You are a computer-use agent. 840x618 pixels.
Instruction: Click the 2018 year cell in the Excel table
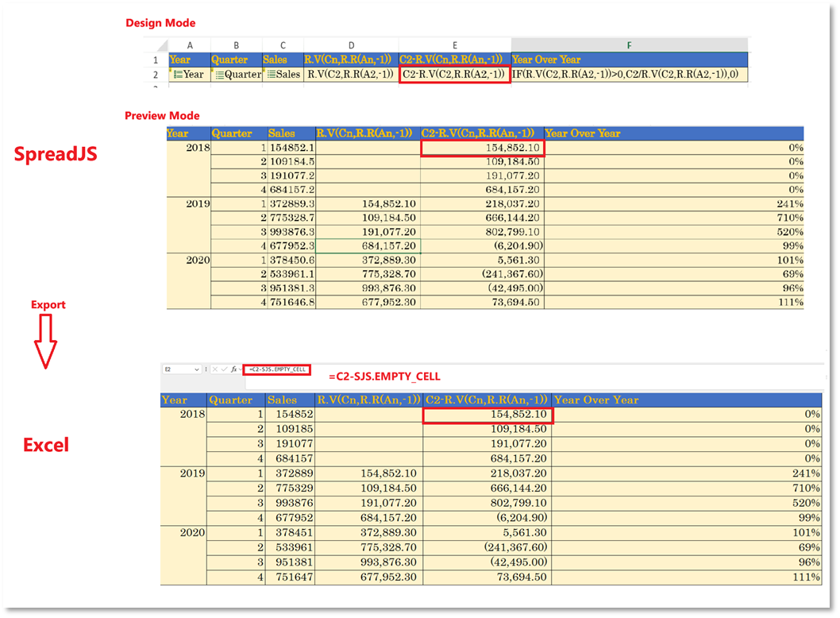183,436
